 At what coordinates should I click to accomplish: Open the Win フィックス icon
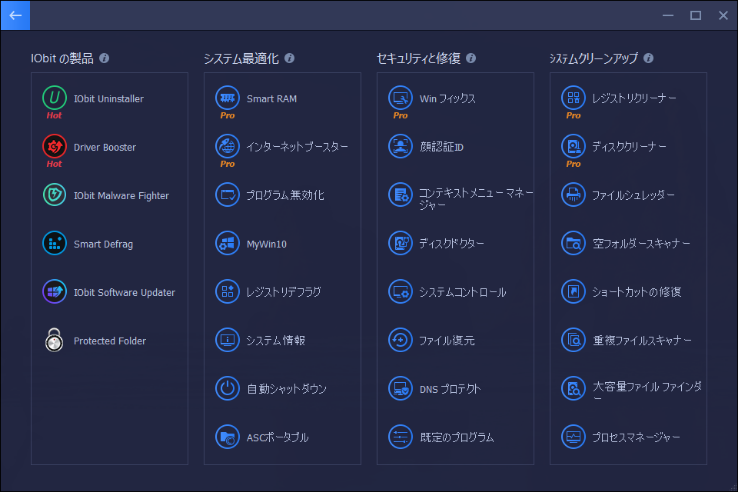click(401, 97)
